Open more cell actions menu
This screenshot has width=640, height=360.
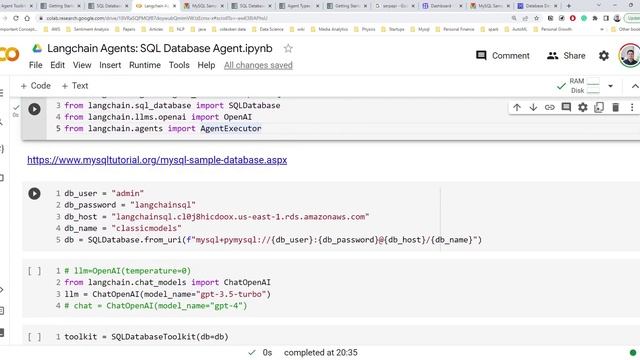click(x=632, y=107)
